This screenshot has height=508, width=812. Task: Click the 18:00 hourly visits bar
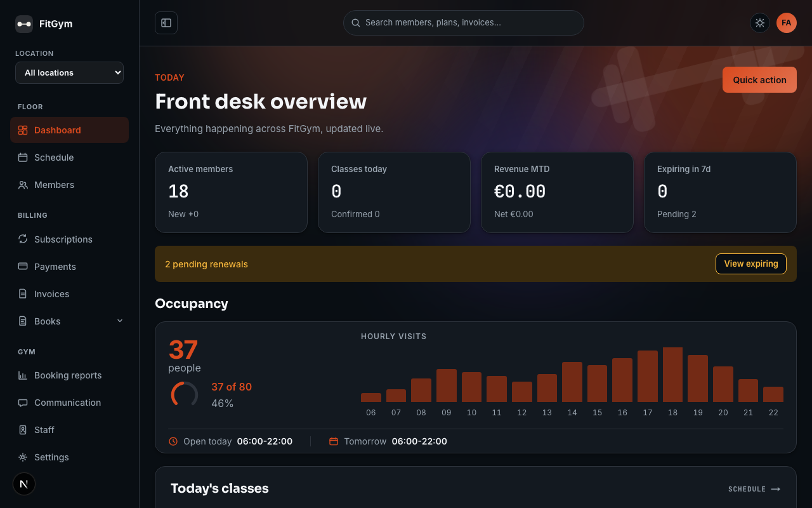(x=672, y=375)
